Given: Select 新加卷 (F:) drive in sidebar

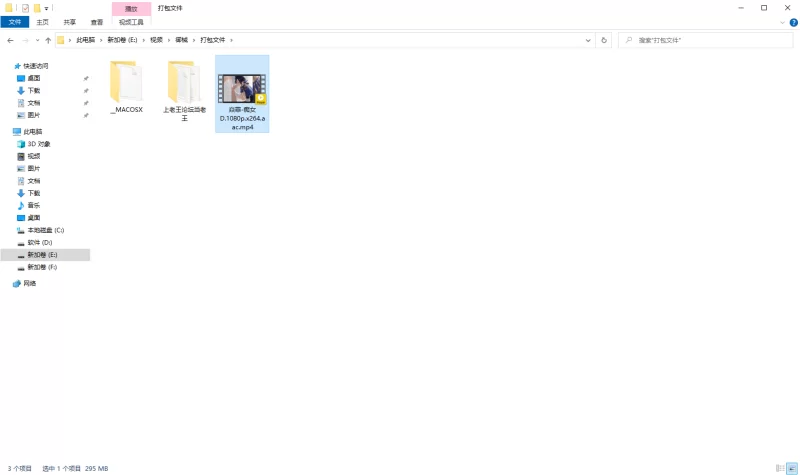Looking at the screenshot, I should [x=42, y=267].
